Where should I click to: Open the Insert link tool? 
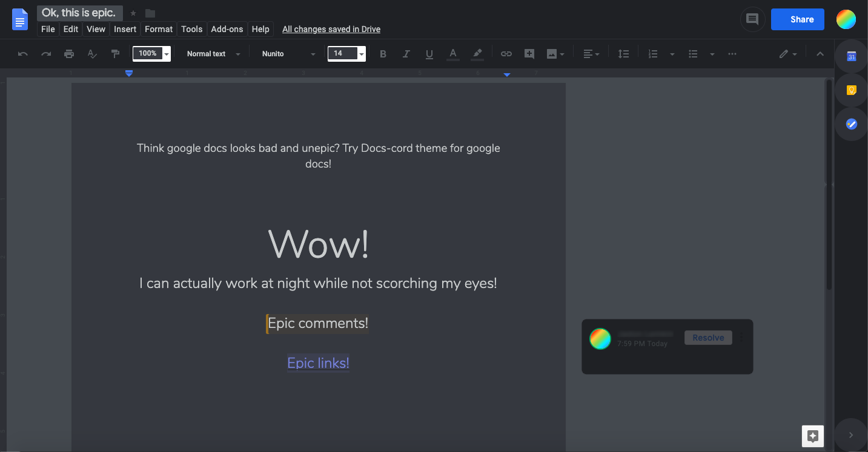pos(506,54)
